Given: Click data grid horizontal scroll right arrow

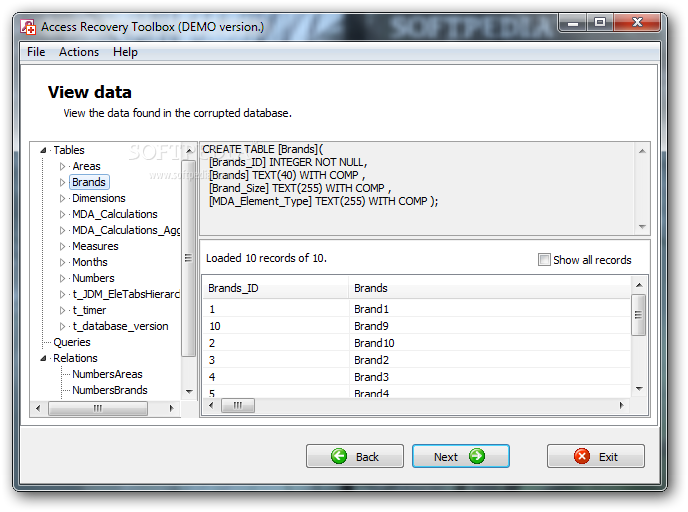Looking at the screenshot, I should pyautogui.click(x=621, y=405).
